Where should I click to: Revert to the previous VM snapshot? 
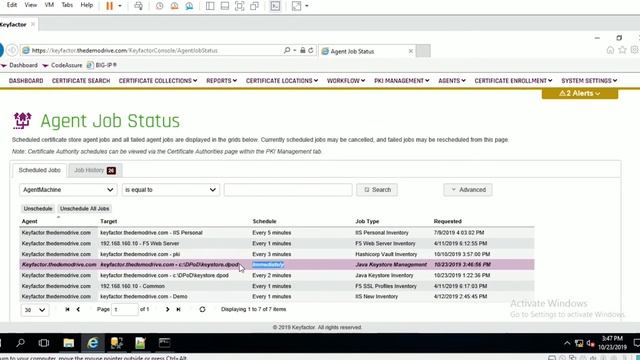[x=174, y=6]
